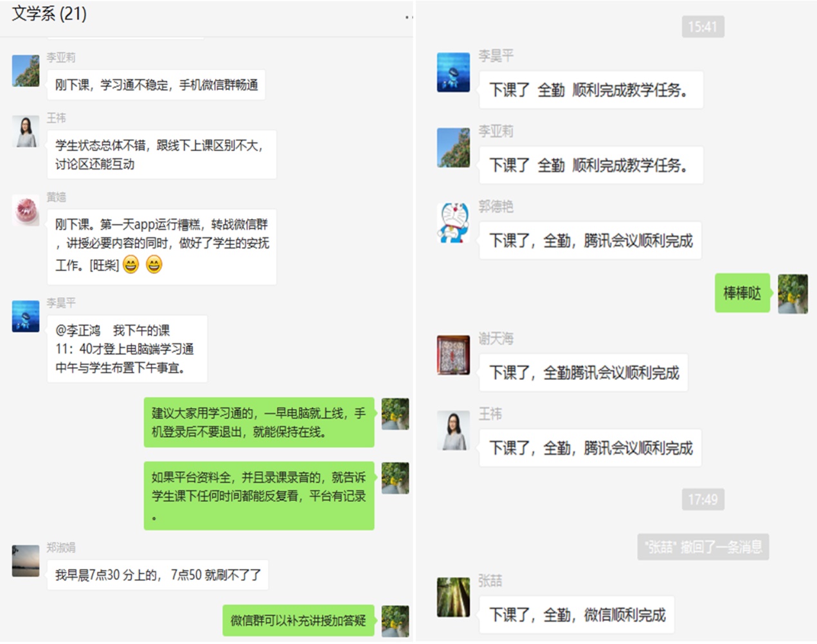Click 谢天海's red pattern avatar
Image resolution: width=817 pixels, height=644 pixels.
click(454, 355)
